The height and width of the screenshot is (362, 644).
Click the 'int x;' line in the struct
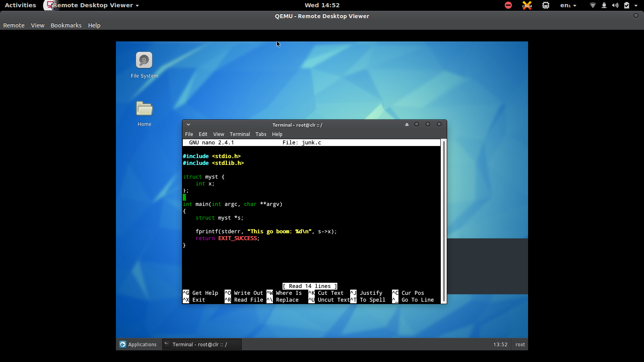[x=205, y=184]
